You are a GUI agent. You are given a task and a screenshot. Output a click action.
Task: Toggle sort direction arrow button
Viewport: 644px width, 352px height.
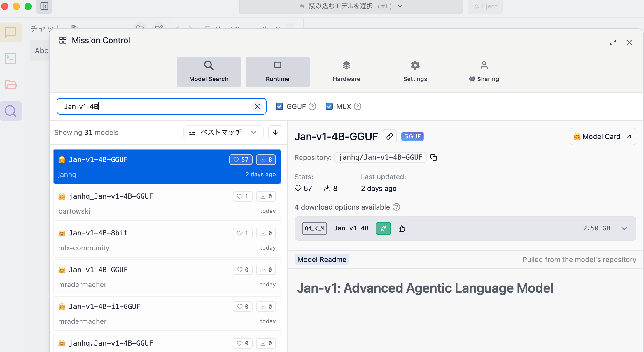click(275, 132)
